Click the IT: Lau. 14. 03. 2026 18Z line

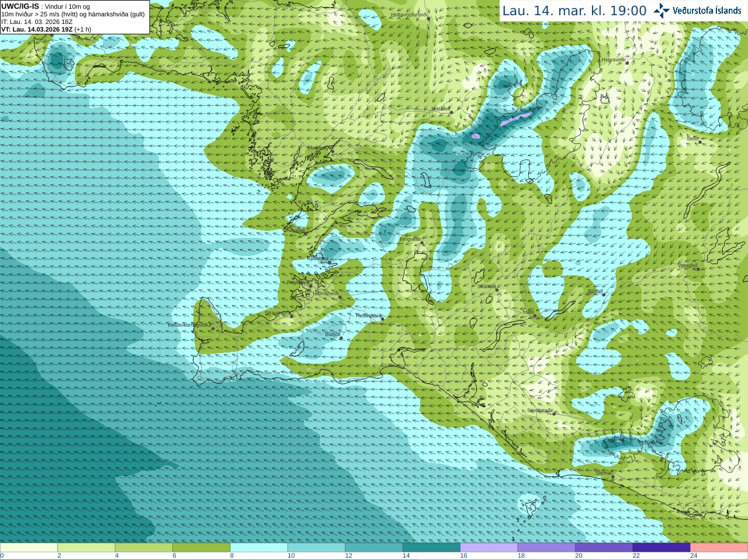tap(37, 22)
